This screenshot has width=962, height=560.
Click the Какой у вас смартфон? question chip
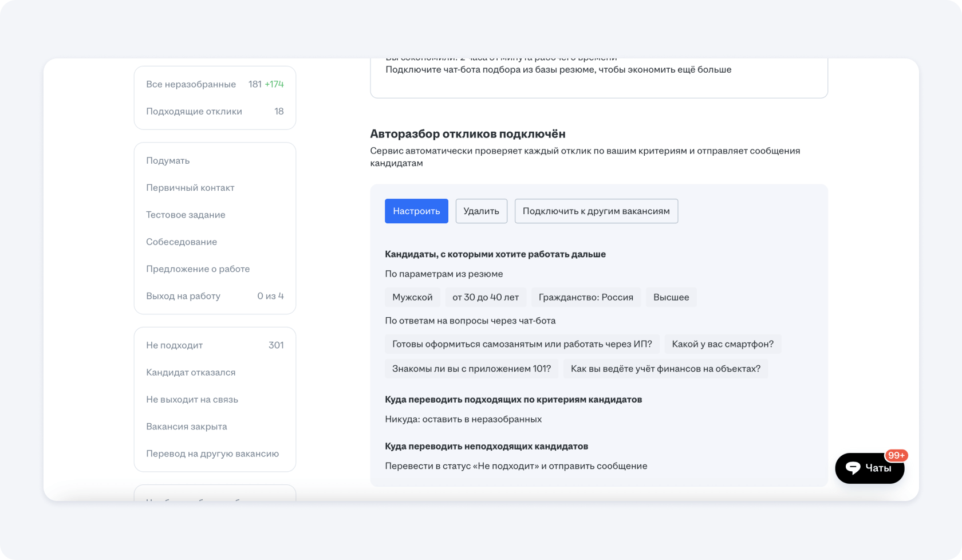click(723, 344)
